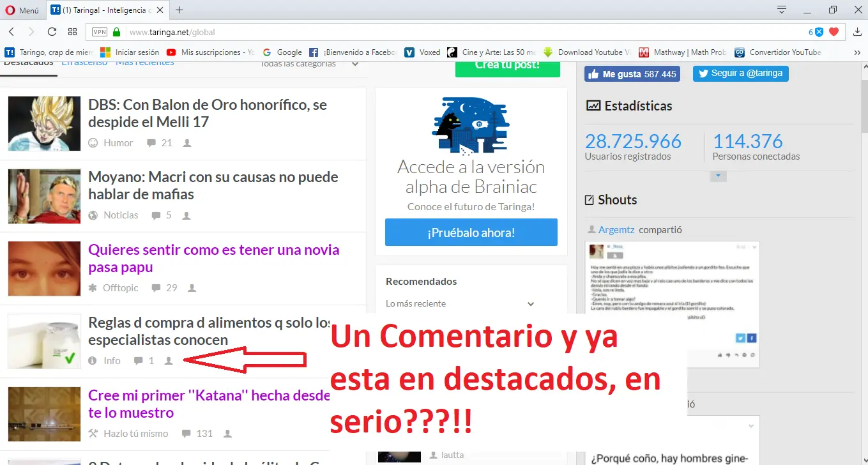The height and width of the screenshot is (465, 868).
Task: Click comment bubble icon next to 5
Action: point(156,215)
